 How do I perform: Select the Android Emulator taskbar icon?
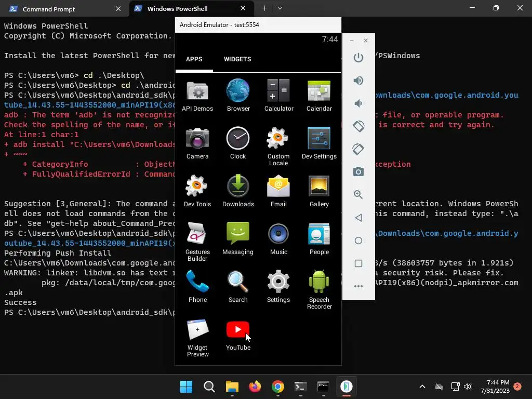point(347,387)
